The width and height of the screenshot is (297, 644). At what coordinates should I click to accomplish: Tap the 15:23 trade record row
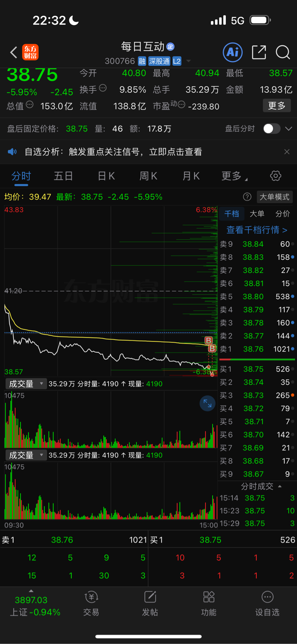tap(257, 511)
